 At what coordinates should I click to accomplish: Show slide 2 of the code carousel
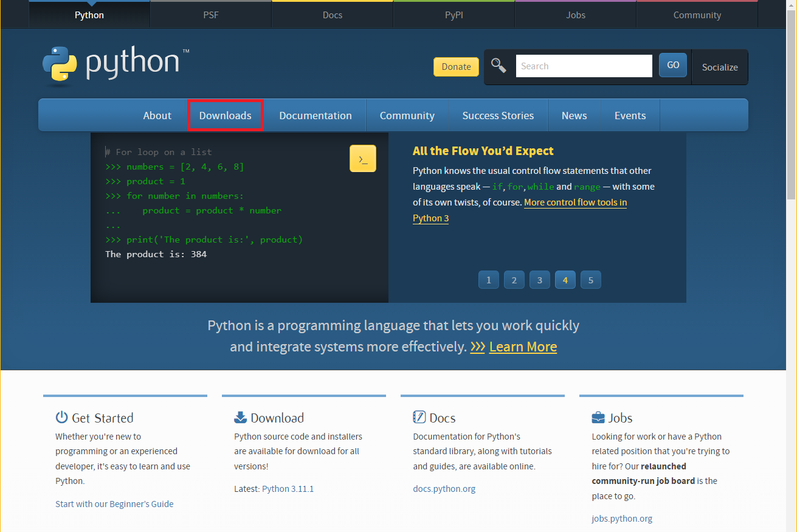514,280
